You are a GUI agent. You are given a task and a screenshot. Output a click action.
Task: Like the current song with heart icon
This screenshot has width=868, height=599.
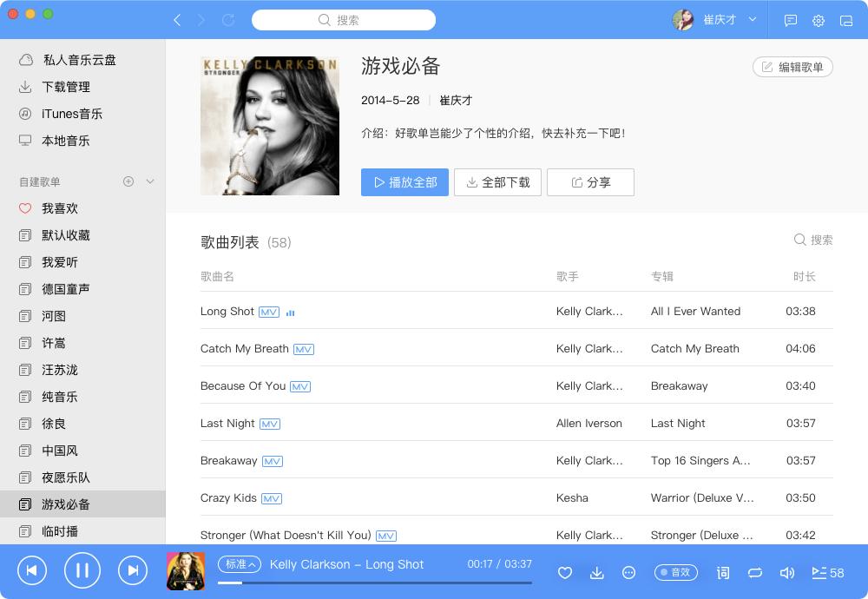[x=565, y=572]
